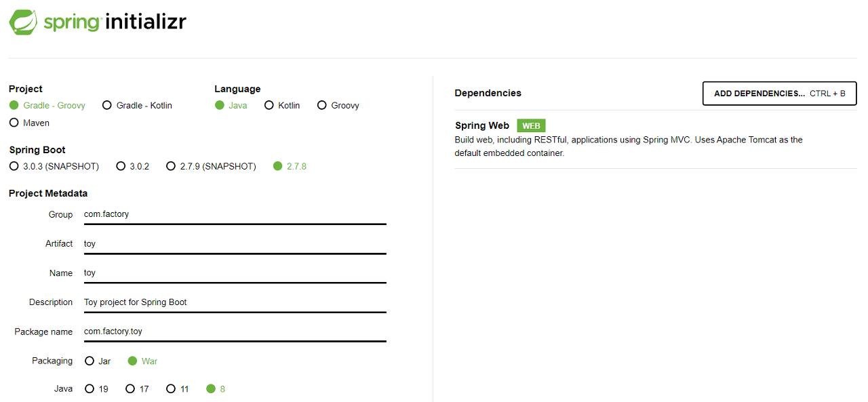Click the Spring Boot section heading
Image resolution: width=868 pixels, height=402 pixels.
point(37,150)
